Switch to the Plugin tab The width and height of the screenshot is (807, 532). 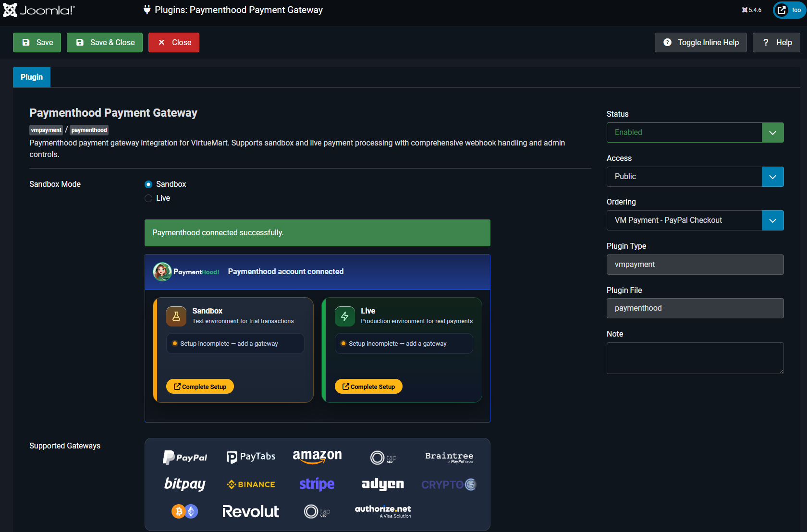32,77
